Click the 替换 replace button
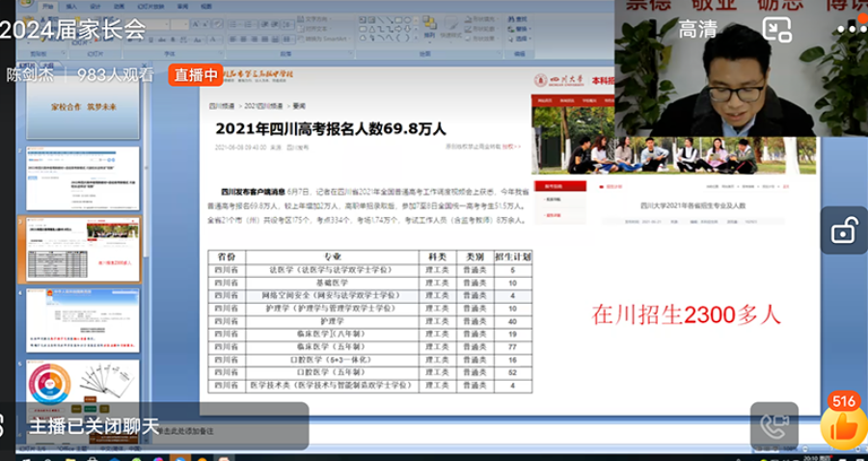The image size is (868, 461). [x=520, y=29]
